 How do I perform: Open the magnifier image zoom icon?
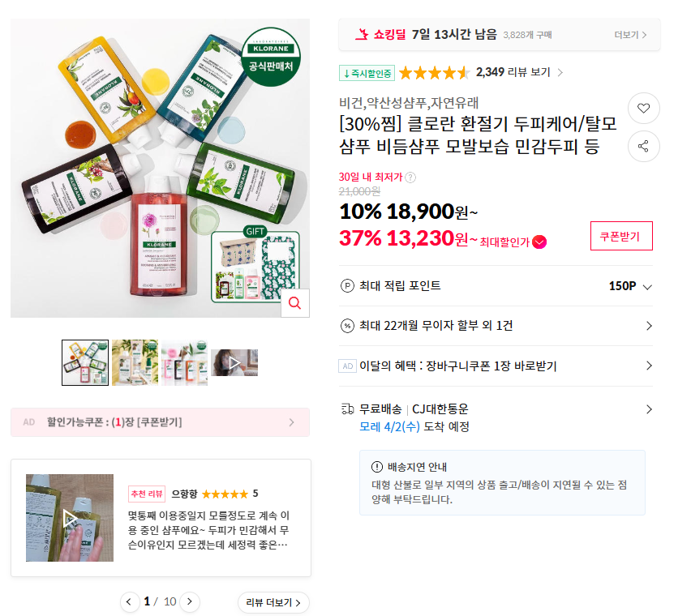(294, 303)
